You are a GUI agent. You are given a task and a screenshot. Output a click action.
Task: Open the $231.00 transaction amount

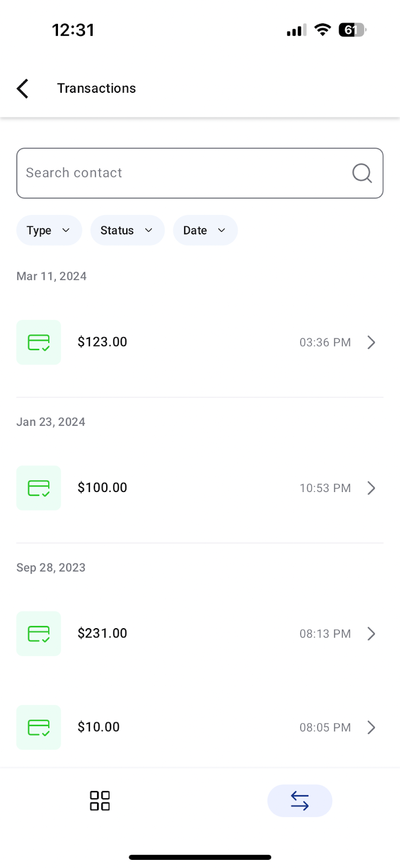(102, 633)
